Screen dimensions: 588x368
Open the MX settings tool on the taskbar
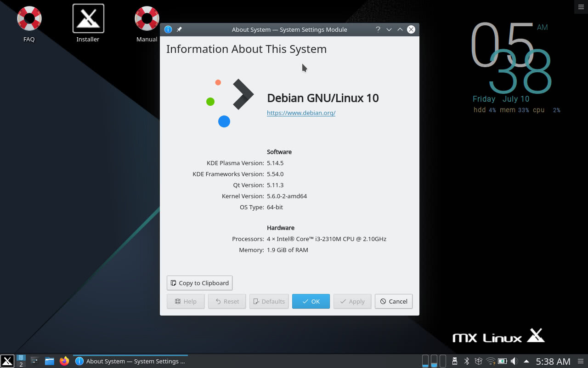(x=34, y=361)
